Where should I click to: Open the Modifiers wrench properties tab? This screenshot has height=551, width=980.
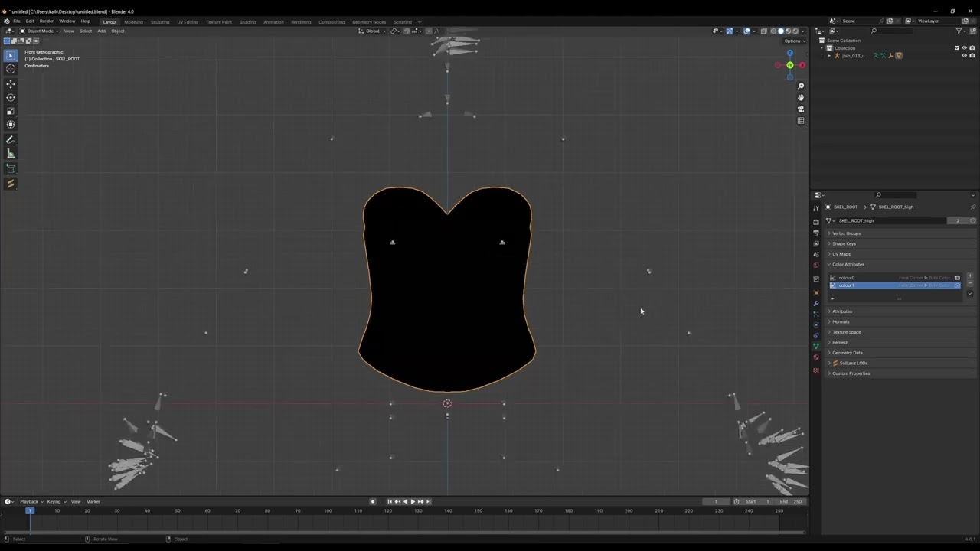816,304
